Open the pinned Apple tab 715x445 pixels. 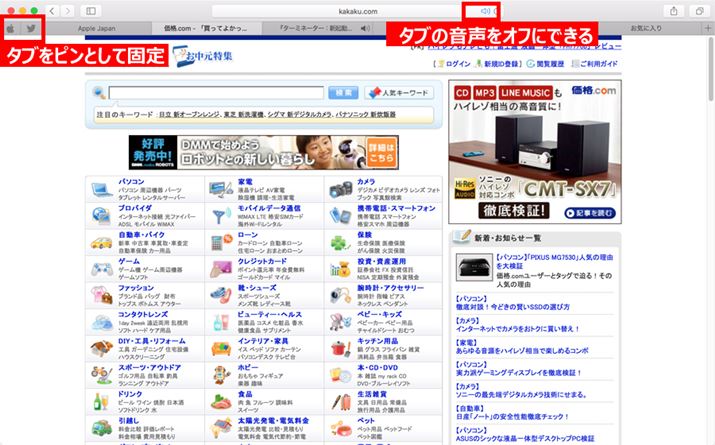11,29
